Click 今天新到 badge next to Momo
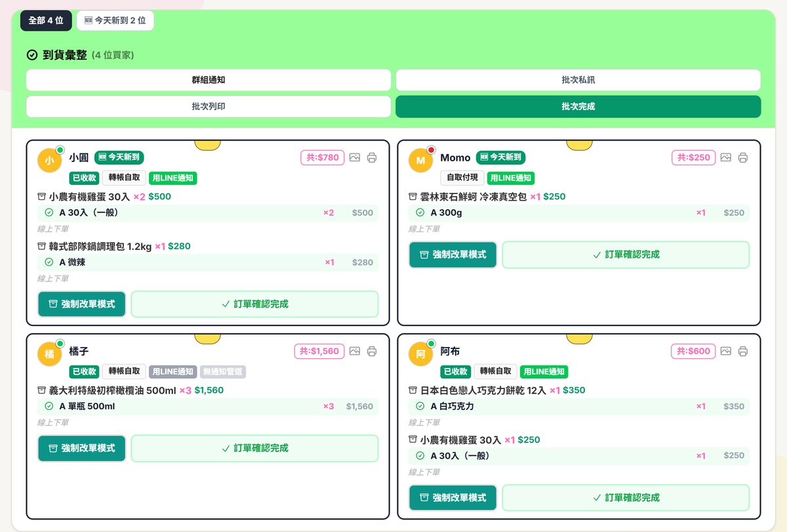The height and width of the screenshot is (532, 787). point(501,157)
